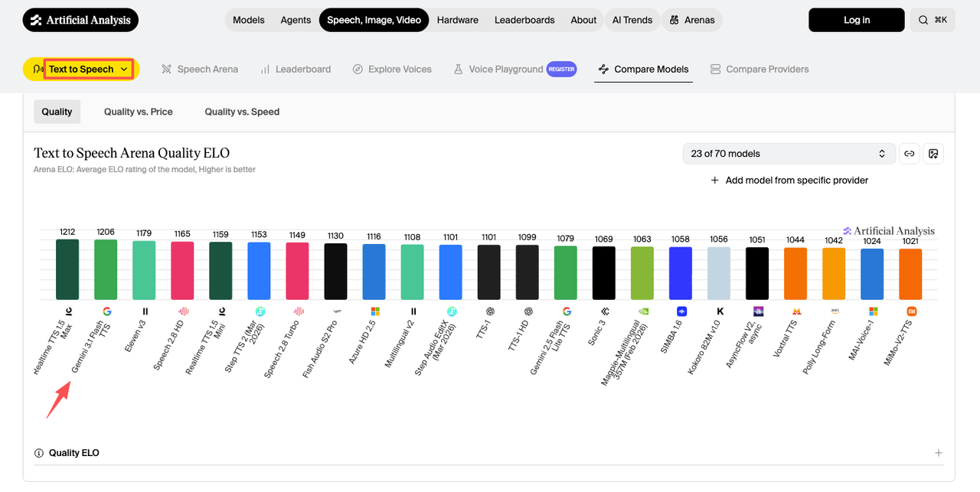Open the About navigation menu
Image resolution: width=980 pixels, height=492 pixels.
coord(583,20)
